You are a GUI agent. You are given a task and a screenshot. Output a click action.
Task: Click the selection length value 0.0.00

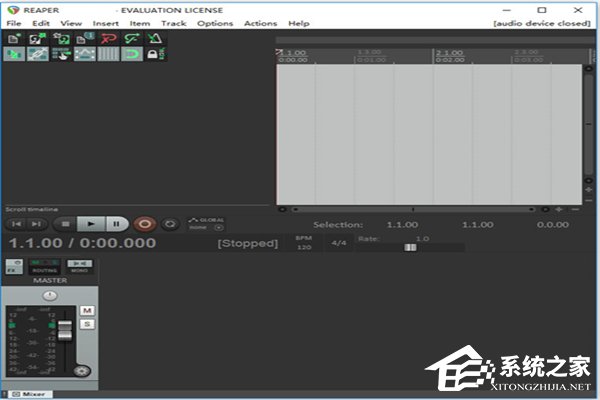point(553,225)
